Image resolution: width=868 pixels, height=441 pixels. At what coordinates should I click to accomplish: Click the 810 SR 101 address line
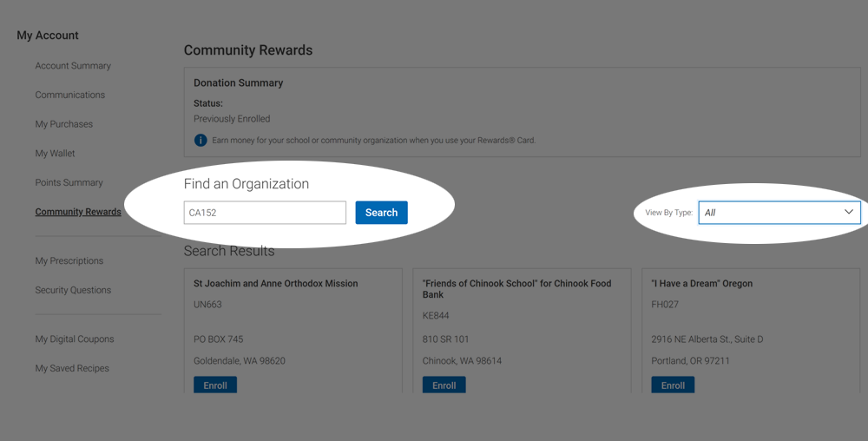[x=445, y=339]
